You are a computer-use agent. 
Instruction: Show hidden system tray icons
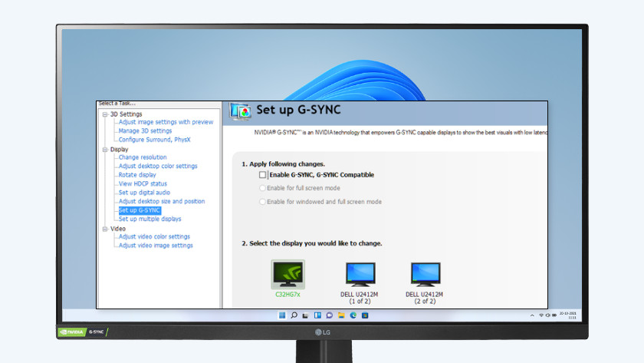532,315
